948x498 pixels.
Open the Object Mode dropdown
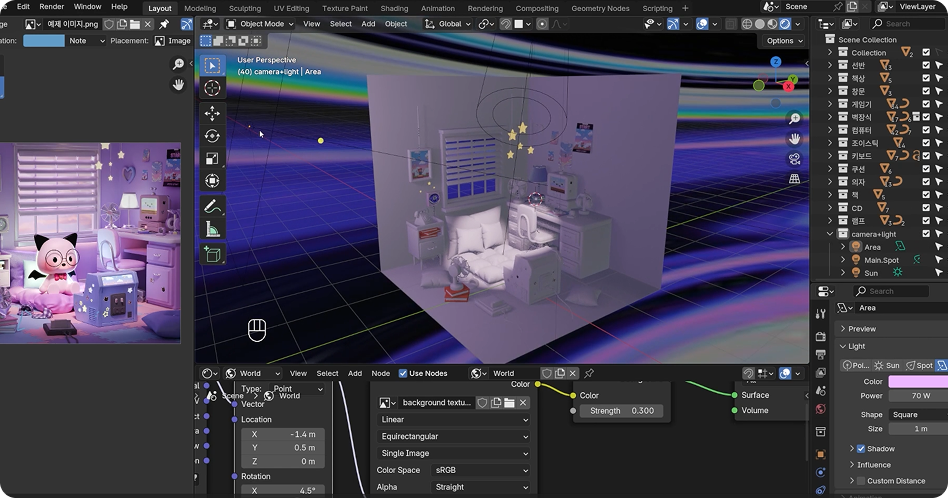[256, 24]
